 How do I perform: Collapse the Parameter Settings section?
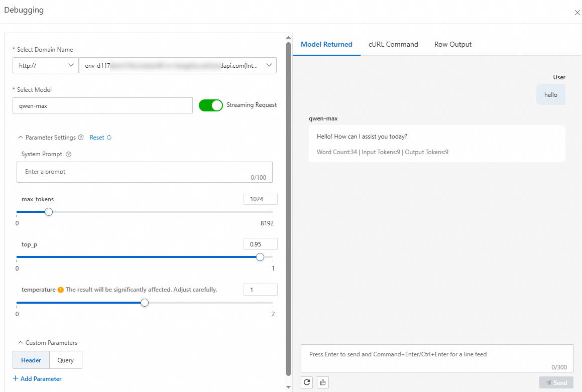[21, 137]
